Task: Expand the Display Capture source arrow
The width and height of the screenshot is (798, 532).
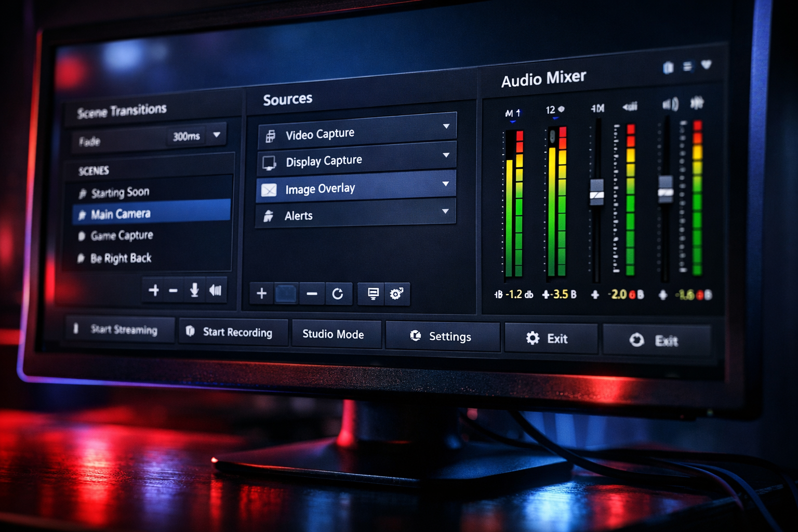Action: tap(446, 155)
